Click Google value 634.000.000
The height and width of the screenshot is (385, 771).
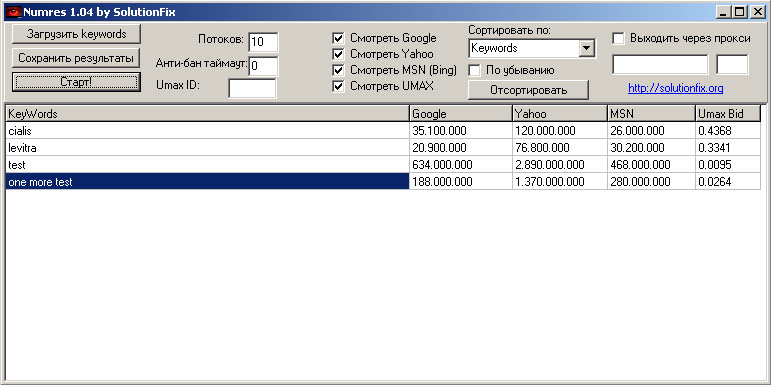pyautogui.click(x=442, y=165)
